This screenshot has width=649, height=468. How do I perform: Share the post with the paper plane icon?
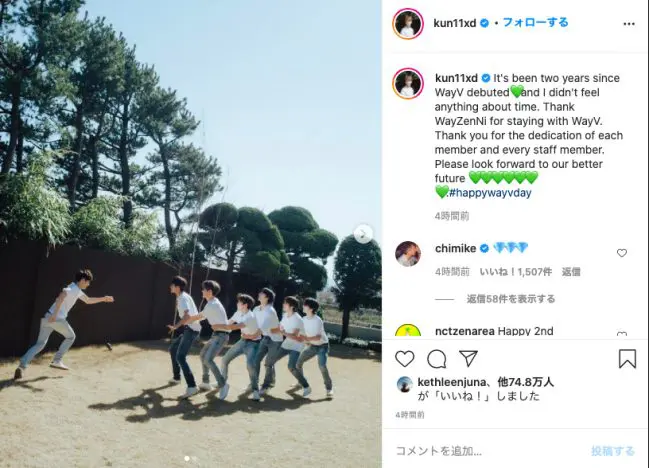tap(468, 358)
